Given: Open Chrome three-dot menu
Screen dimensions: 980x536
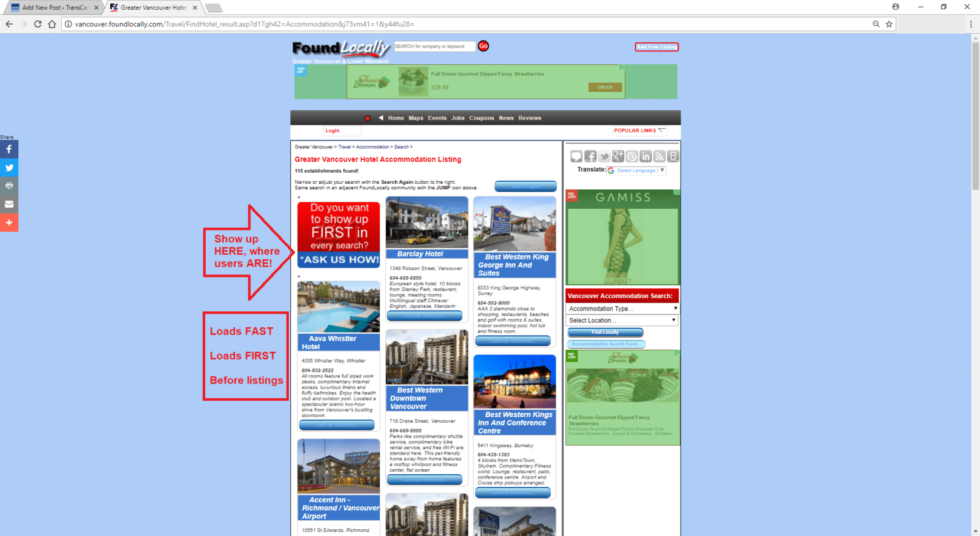Looking at the screenshot, I should [x=971, y=24].
